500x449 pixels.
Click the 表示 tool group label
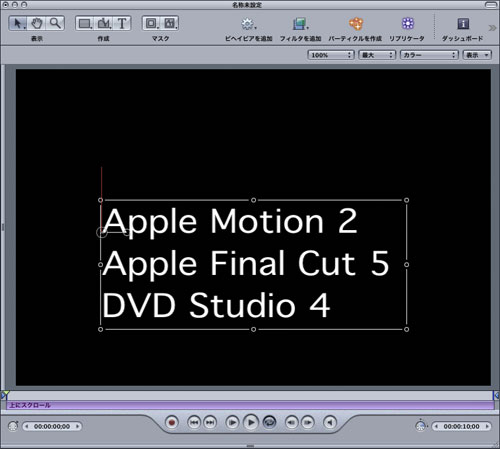point(37,39)
